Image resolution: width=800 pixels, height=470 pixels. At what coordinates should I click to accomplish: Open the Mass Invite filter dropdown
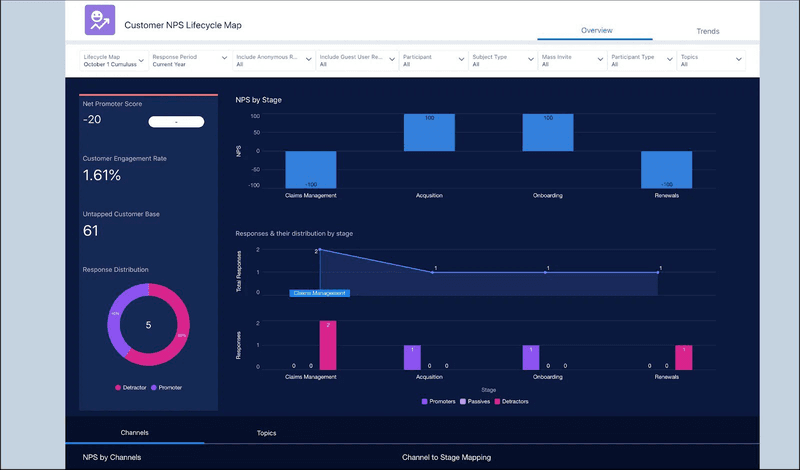(x=572, y=60)
